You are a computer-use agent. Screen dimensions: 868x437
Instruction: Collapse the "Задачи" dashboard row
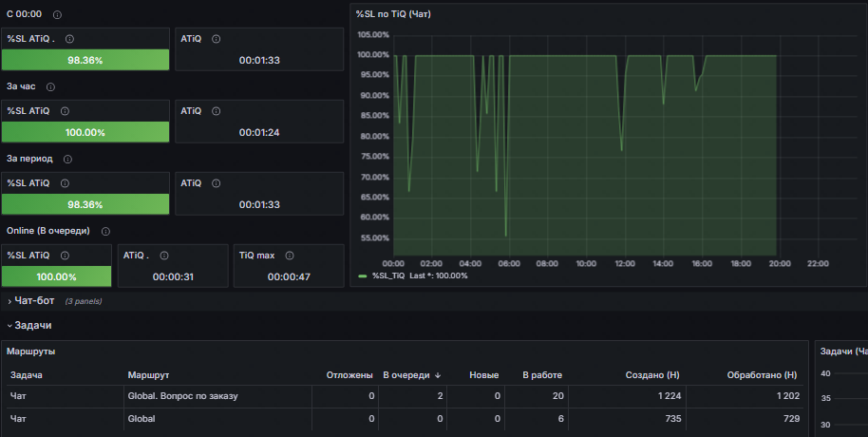click(x=32, y=325)
